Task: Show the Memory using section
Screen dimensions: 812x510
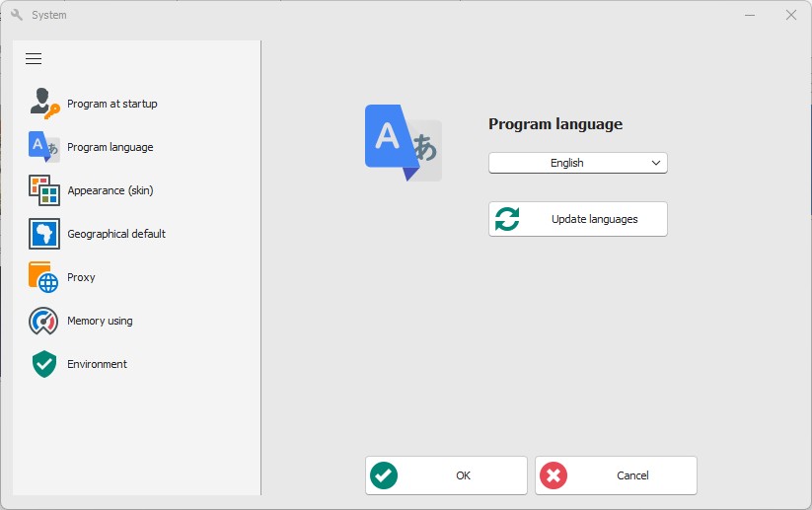Action: [x=100, y=321]
